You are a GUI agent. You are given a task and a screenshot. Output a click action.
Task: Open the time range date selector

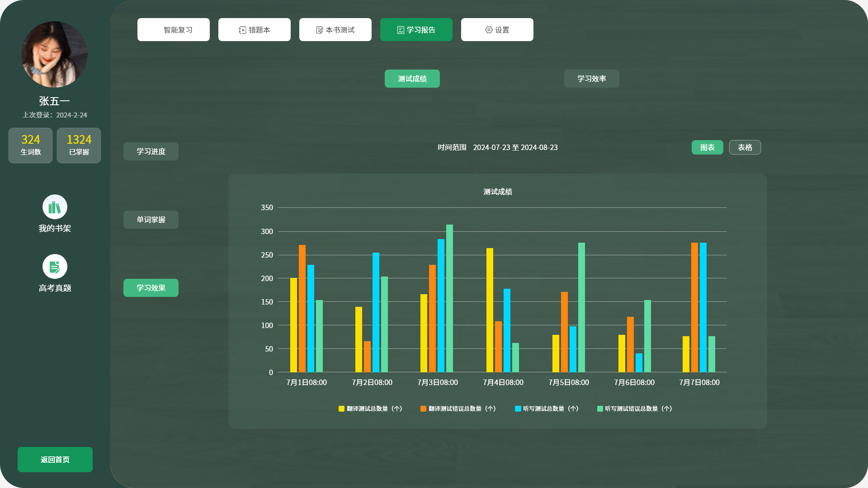pos(515,147)
